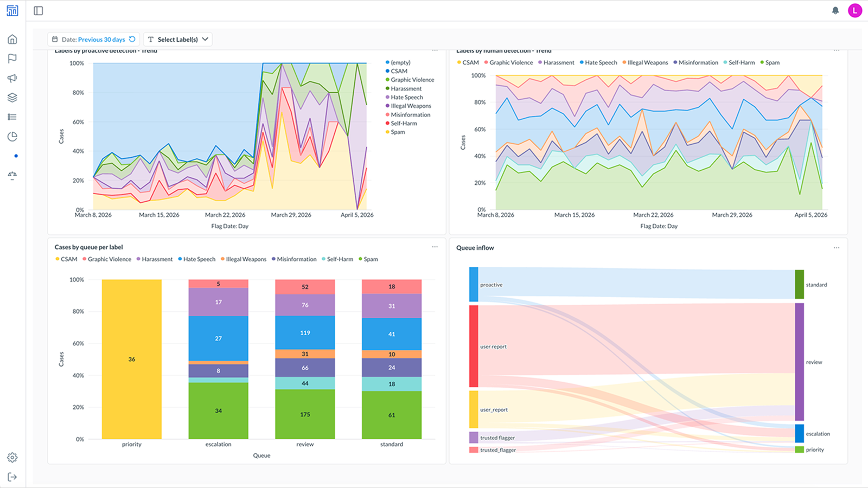868x488 pixels.
Task: Click the scales moderation icon in the sidebar
Action: [12, 175]
